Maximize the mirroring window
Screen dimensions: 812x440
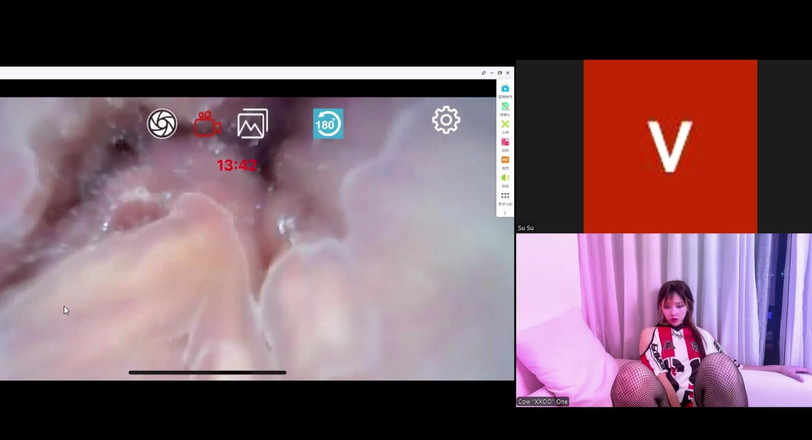[500, 73]
